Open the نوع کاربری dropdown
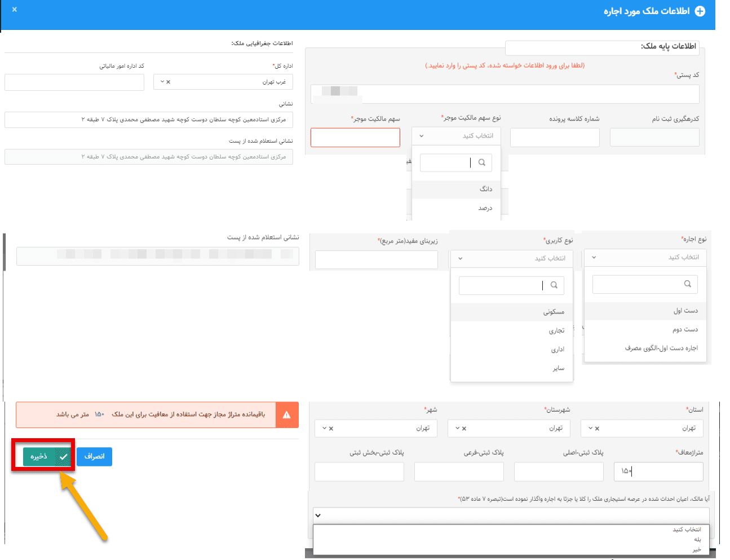Viewport: 730px width, 560px height. [x=512, y=259]
